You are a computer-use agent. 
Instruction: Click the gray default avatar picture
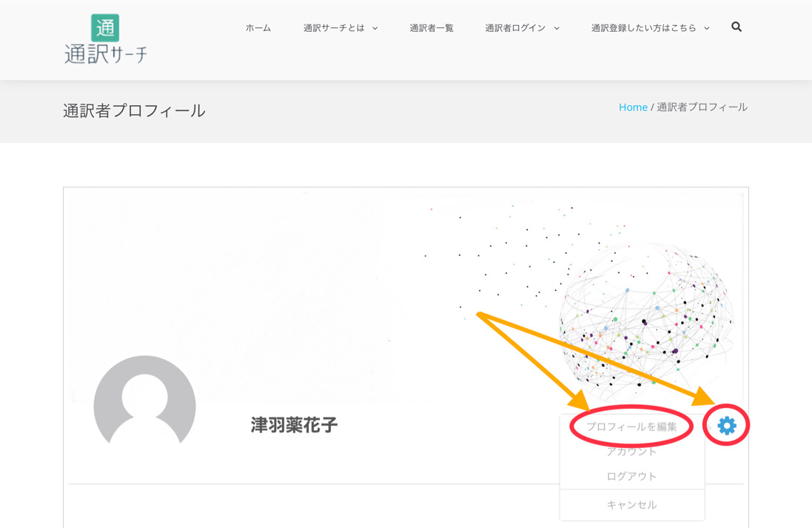click(x=144, y=404)
